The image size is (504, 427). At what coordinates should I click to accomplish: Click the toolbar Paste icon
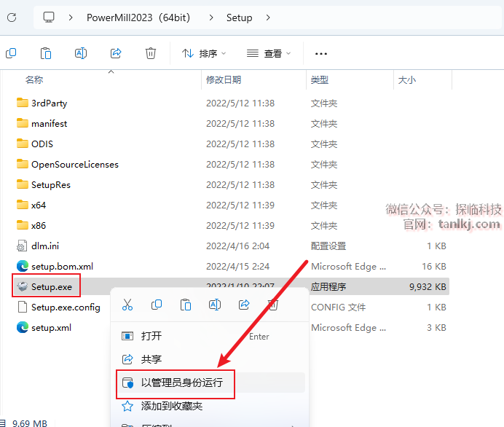(46, 53)
